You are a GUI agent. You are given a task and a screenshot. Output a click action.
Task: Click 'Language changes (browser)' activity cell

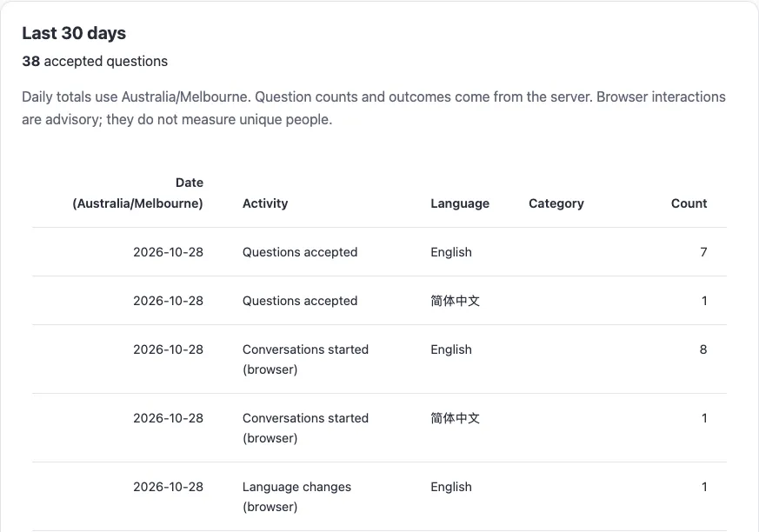coord(296,496)
